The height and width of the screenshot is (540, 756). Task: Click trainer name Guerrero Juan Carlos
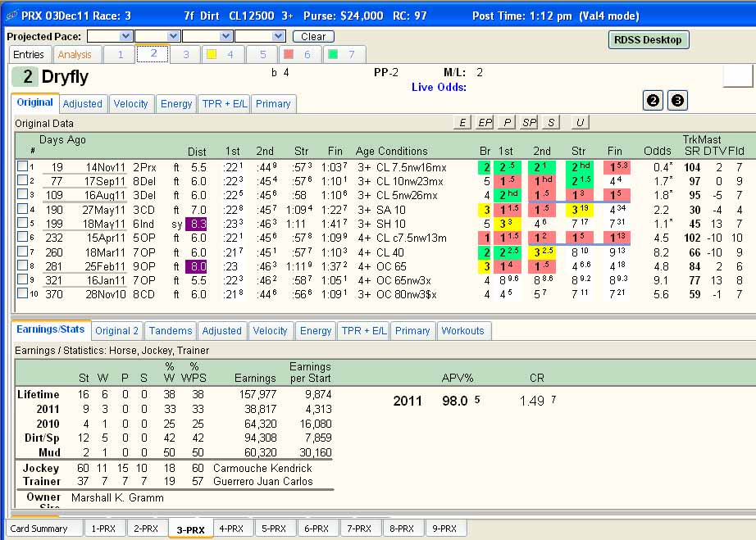[x=263, y=481]
